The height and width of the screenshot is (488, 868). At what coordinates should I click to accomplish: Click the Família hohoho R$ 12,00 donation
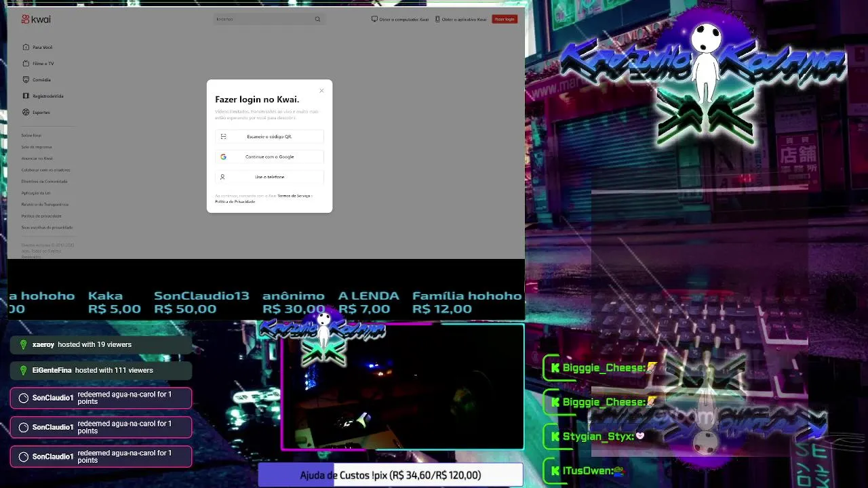click(x=467, y=302)
